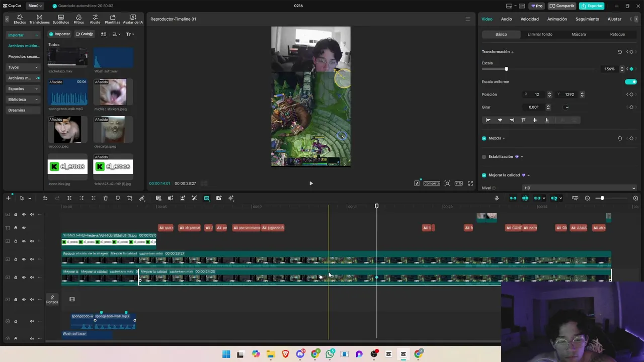Open the Ajuste media panel
Screen dimensions: 644x362
(95, 19)
